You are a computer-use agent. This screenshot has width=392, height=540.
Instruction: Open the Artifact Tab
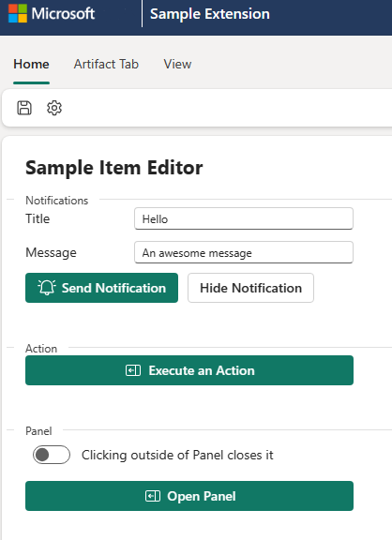click(x=106, y=64)
